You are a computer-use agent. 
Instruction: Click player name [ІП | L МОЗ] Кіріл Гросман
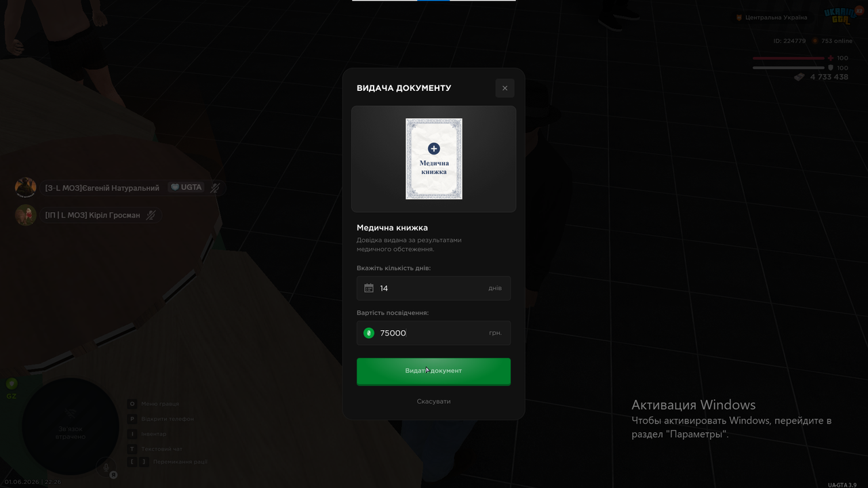93,215
